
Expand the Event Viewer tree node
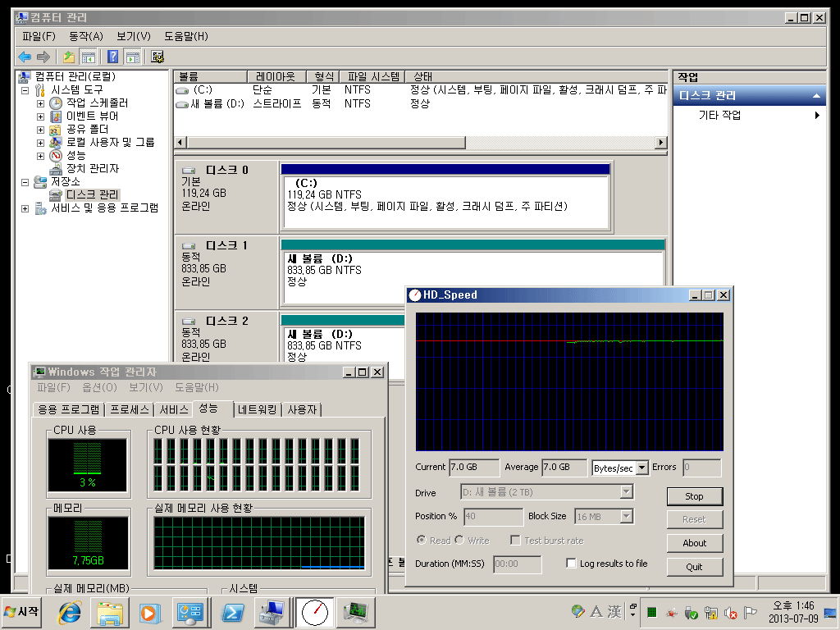tap(40, 116)
